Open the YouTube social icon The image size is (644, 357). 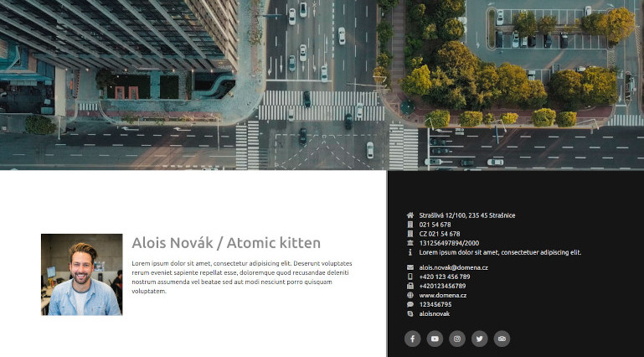[x=435, y=339]
